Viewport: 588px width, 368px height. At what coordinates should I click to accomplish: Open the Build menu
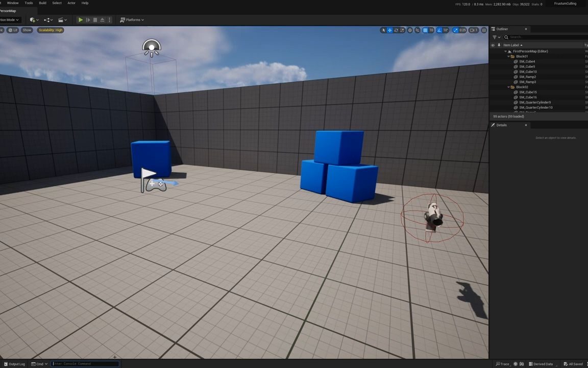pyautogui.click(x=42, y=3)
